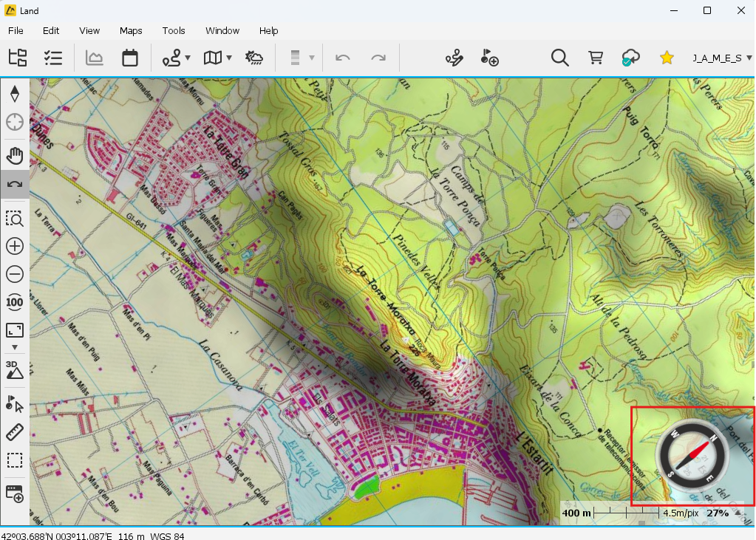Viewport: 756px width, 540px height.
Task: Expand the zoom percentage arrow near 27%
Action: pyautogui.click(x=738, y=513)
